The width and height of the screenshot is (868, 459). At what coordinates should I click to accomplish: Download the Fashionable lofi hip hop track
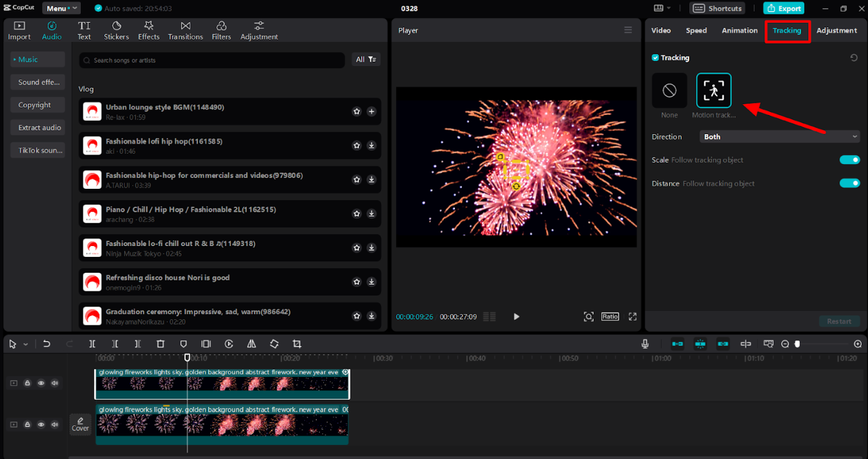(372, 146)
